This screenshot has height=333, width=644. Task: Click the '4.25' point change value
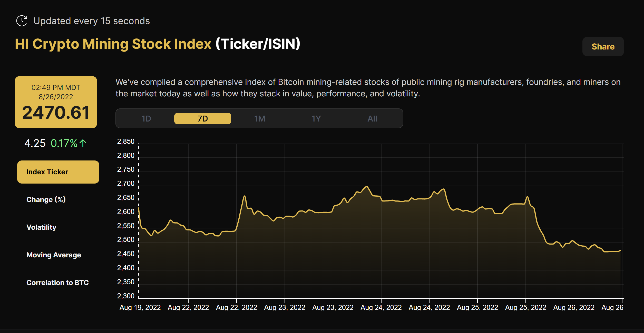35,143
